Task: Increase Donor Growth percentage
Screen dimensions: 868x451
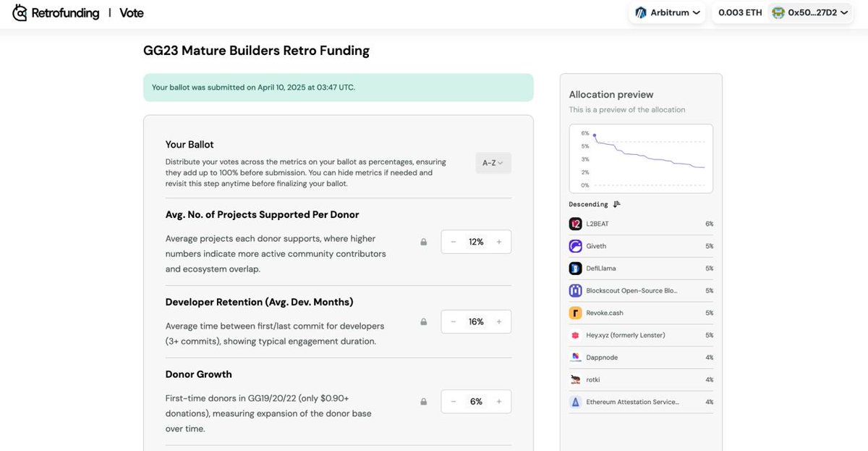Action: (x=499, y=401)
